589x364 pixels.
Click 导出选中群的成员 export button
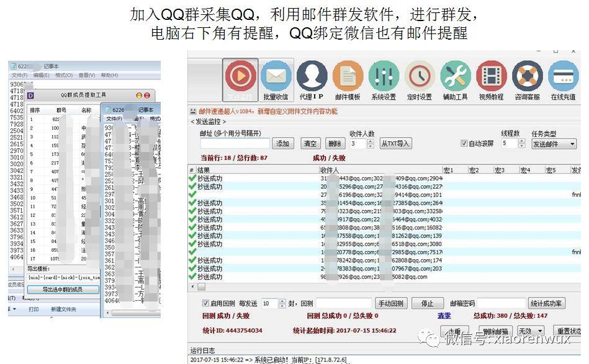click(63, 290)
